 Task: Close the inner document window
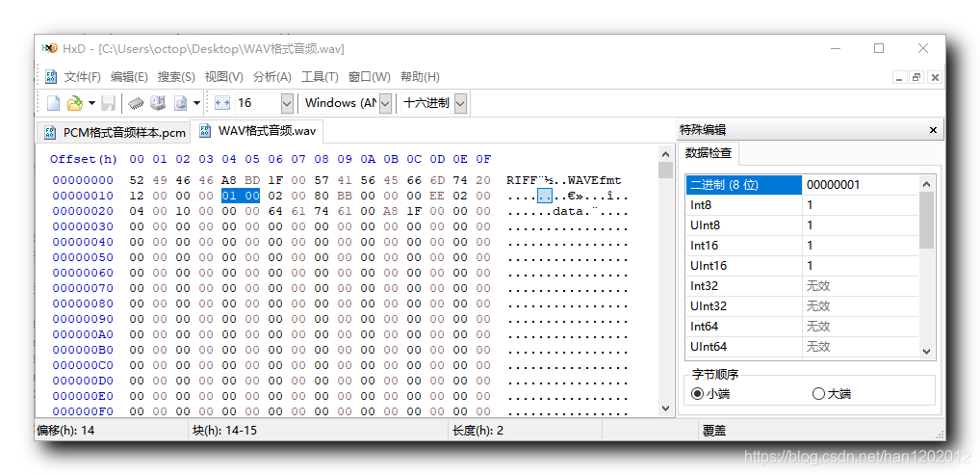click(935, 78)
